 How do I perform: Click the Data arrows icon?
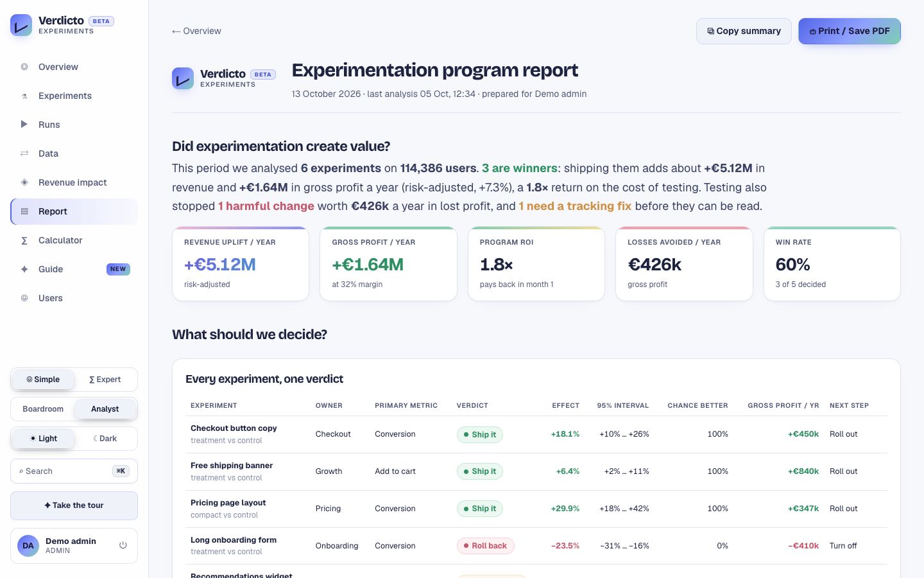click(x=24, y=153)
